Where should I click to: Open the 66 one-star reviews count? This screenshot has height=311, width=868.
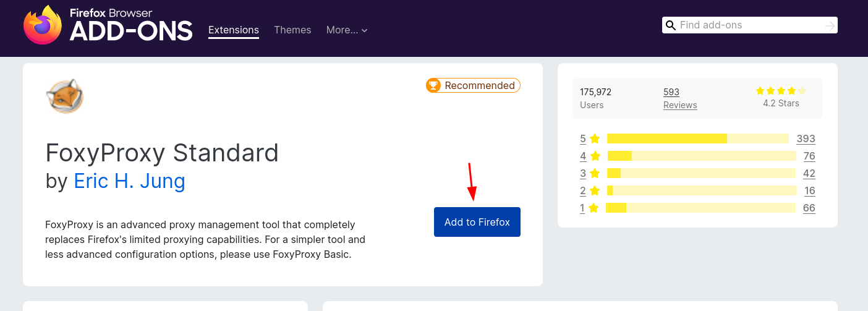pyautogui.click(x=809, y=208)
